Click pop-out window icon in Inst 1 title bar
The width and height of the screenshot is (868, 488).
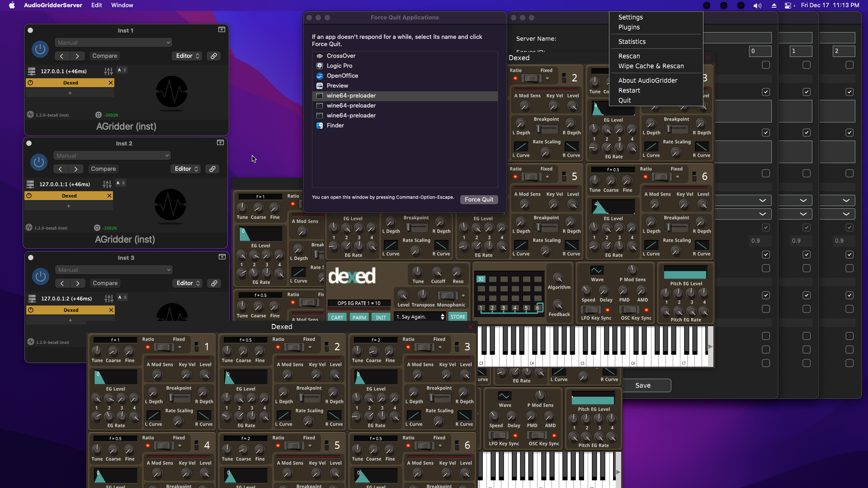pyautogui.click(x=222, y=30)
